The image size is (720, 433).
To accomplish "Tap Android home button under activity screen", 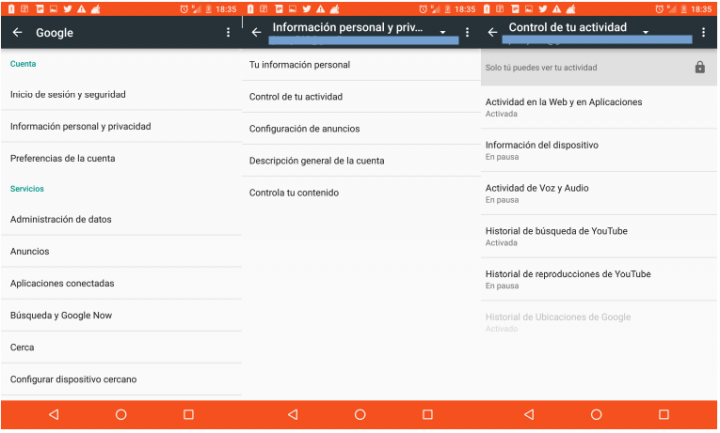I will pos(596,415).
